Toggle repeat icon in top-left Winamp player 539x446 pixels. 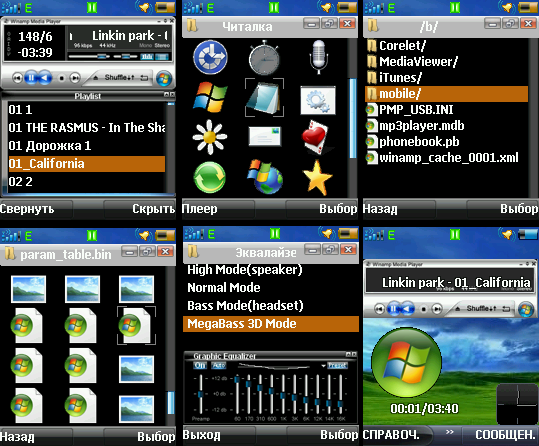(x=144, y=78)
